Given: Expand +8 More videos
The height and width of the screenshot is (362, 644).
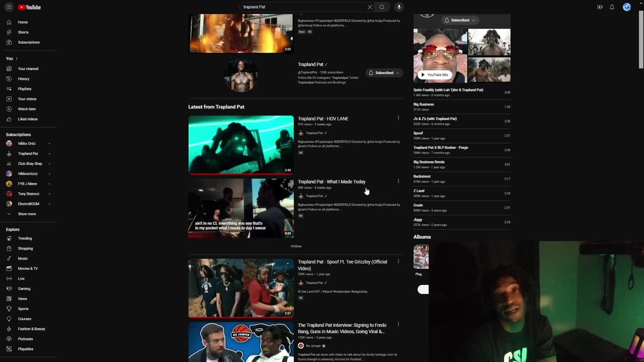Looking at the screenshot, I should pyautogui.click(x=296, y=246).
